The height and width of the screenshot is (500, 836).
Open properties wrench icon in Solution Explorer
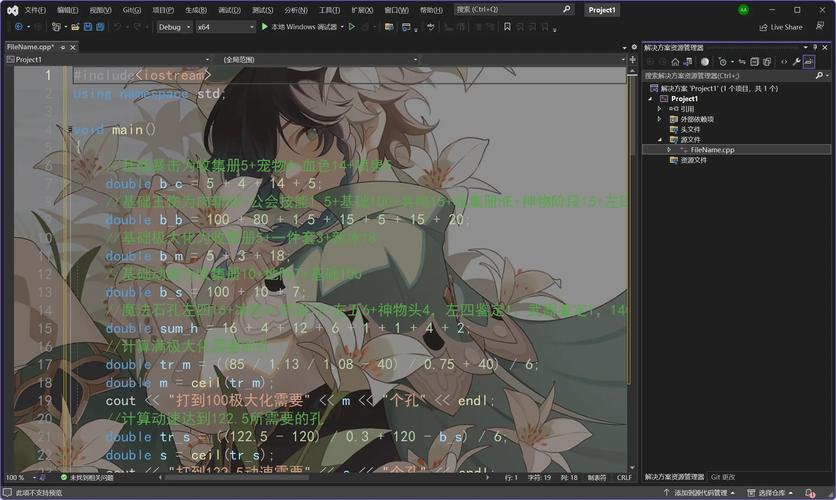(797, 62)
